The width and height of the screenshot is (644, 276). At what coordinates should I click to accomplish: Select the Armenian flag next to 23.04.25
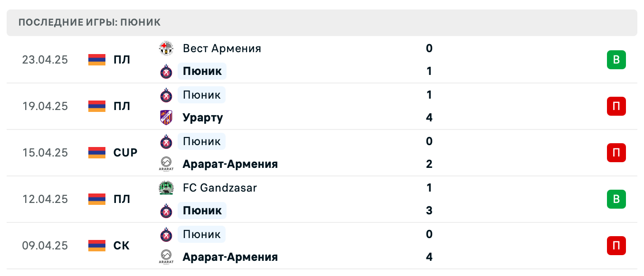click(96, 60)
